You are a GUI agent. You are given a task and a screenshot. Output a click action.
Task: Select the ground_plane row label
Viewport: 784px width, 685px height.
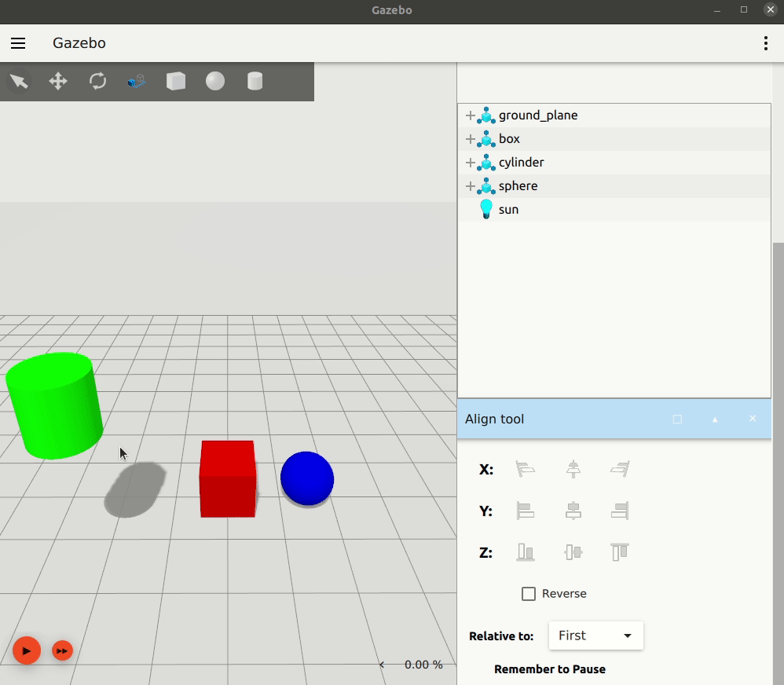[538, 115]
